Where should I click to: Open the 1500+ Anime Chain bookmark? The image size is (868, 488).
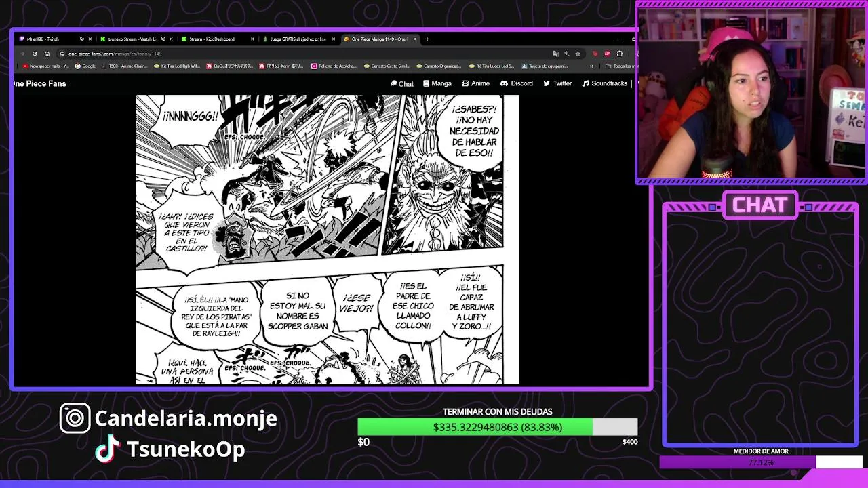tap(124, 66)
